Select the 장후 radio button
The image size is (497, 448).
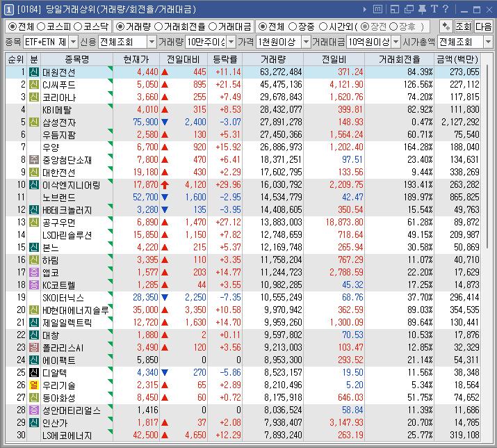pos(393,26)
